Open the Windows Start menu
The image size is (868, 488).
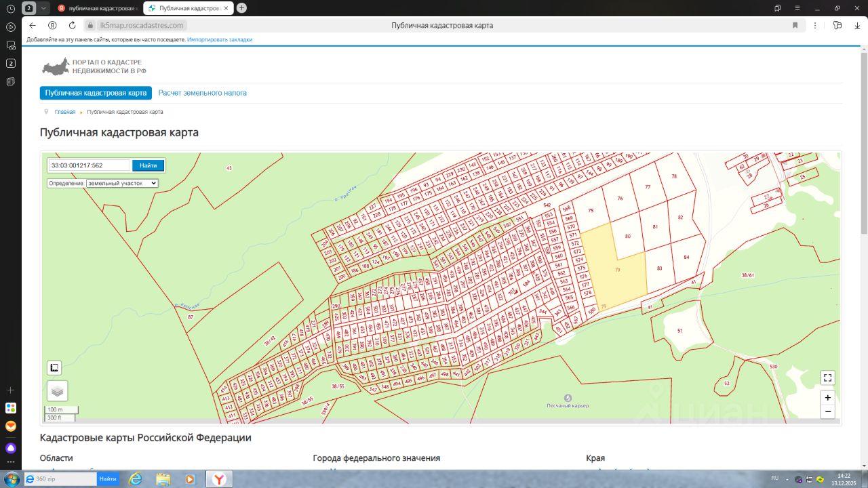tap(12, 479)
